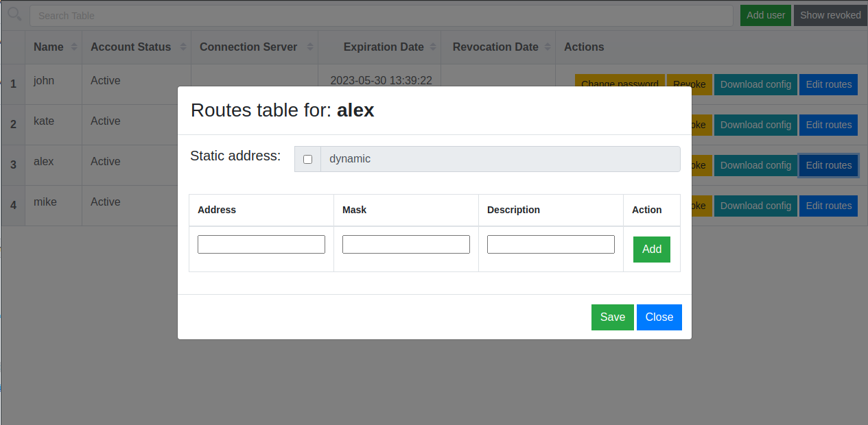
Task: Open Edit routes for kate
Action: 828,125
